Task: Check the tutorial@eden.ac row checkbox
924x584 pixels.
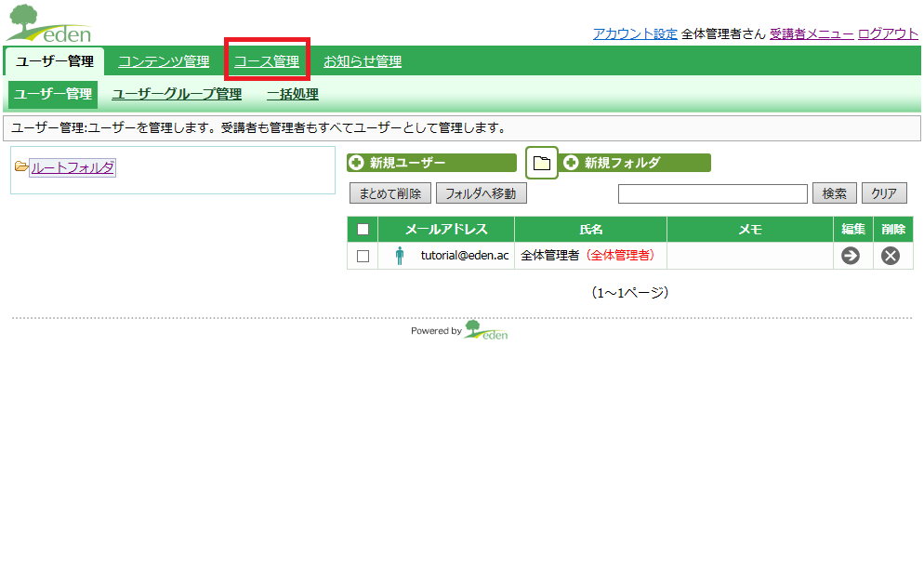Action: coord(363,257)
